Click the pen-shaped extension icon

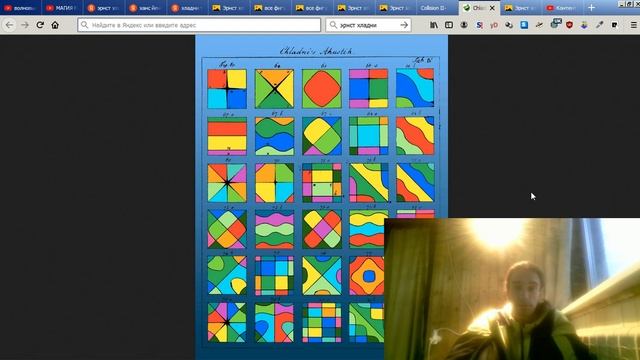539,25
